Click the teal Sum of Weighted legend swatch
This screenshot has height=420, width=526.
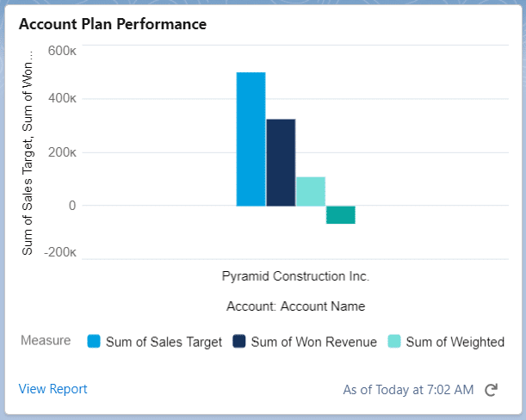(x=394, y=342)
